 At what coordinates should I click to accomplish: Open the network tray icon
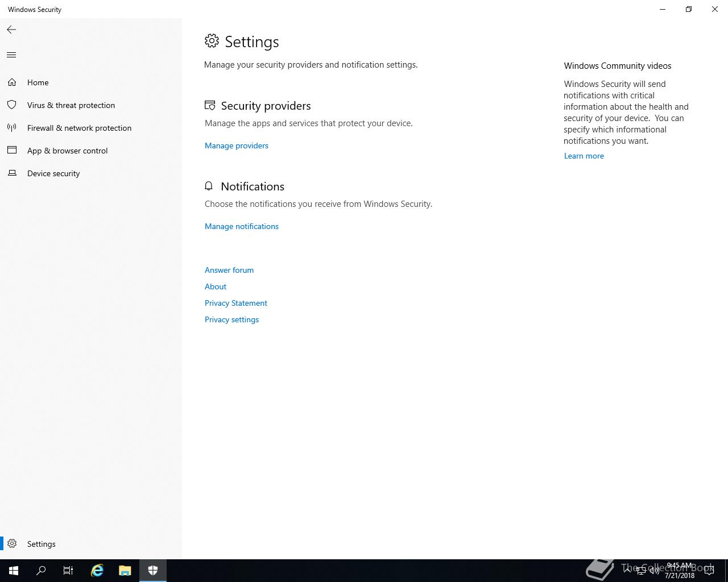point(641,571)
